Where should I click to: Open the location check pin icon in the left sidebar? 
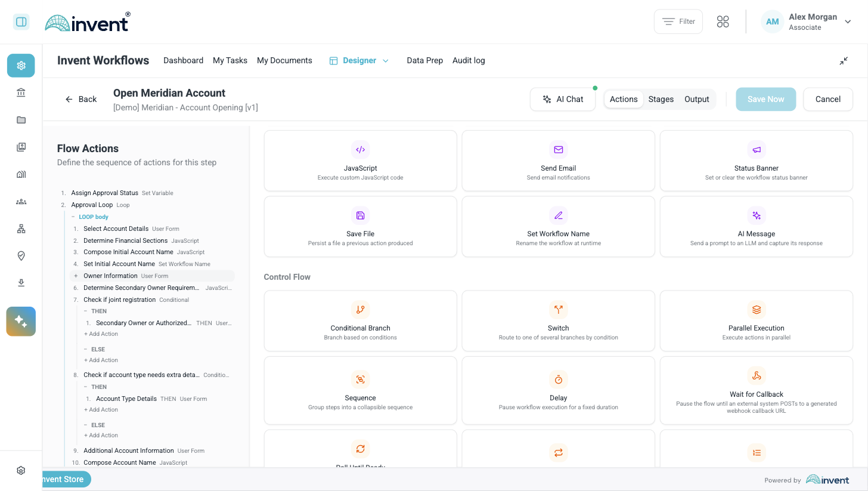pos(21,256)
